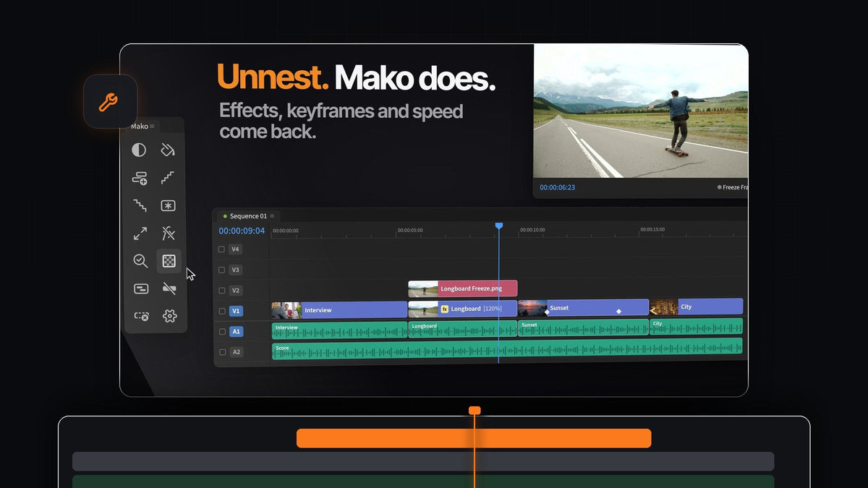
Task: Select the half-filled circle contrast icon
Action: [139, 150]
